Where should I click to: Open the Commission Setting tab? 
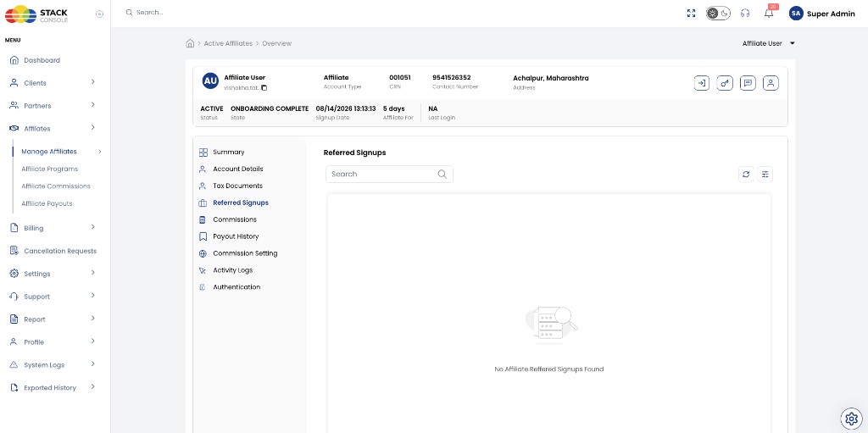[x=245, y=253]
